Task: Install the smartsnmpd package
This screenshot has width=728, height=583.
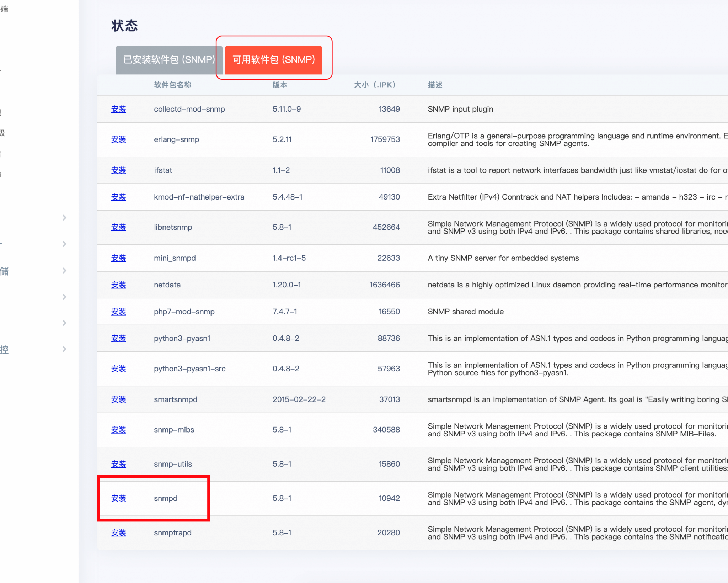Action: point(118,399)
